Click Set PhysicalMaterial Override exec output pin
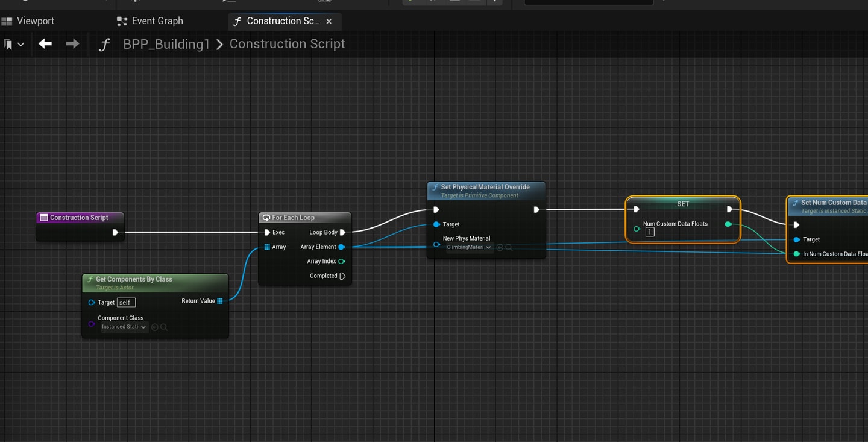Screen dimensions: 868x442 [536, 210]
